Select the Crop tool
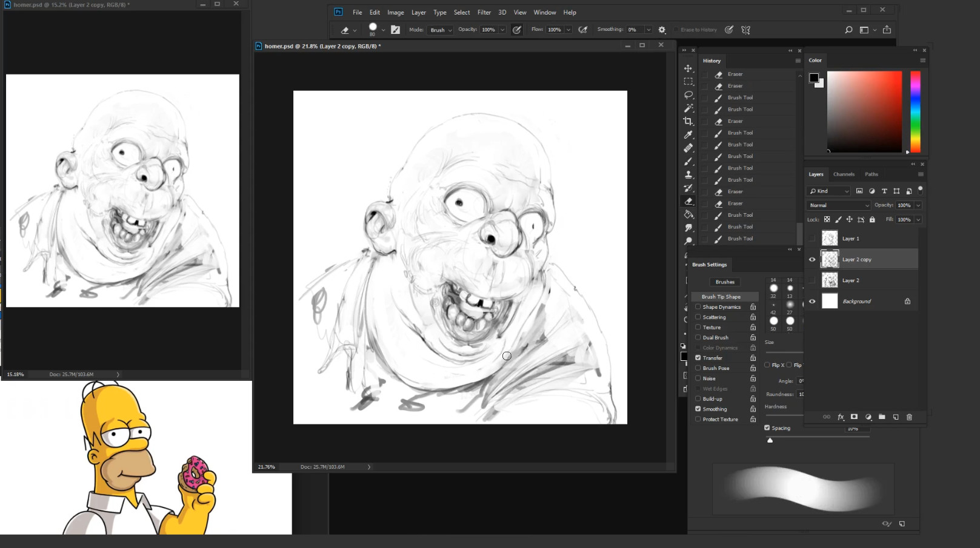The image size is (980, 548). (x=688, y=122)
